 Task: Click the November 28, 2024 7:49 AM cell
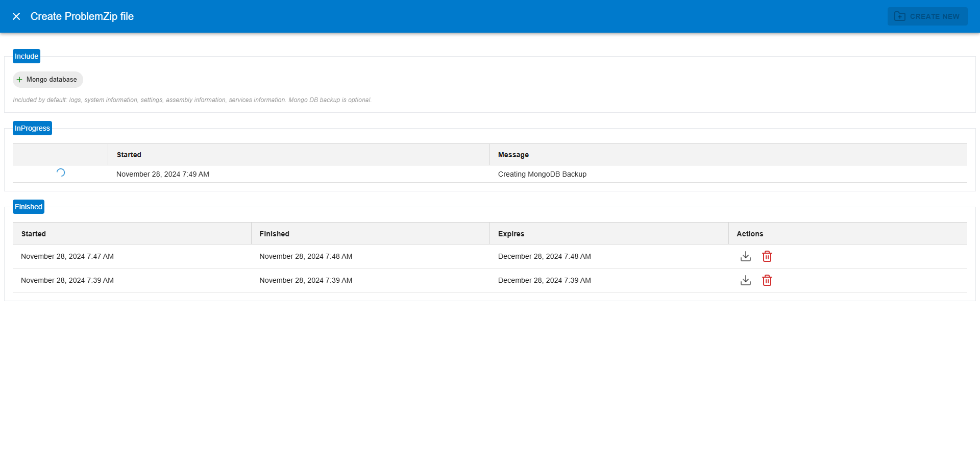tap(163, 174)
